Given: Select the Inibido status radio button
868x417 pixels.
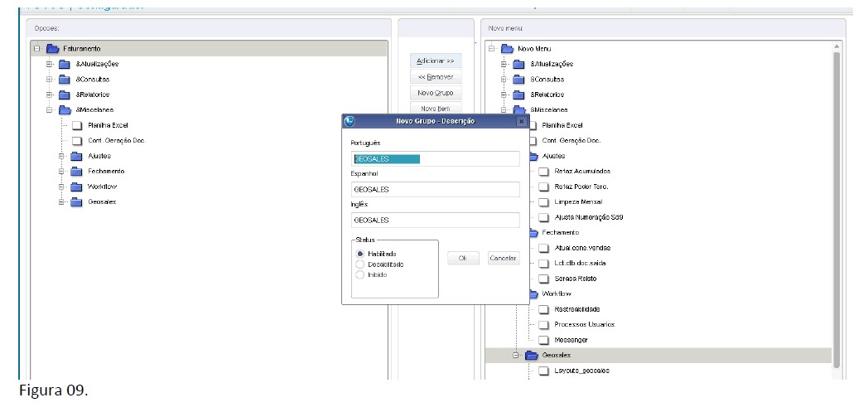Looking at the screenshot, I should [x=359, y=274].
